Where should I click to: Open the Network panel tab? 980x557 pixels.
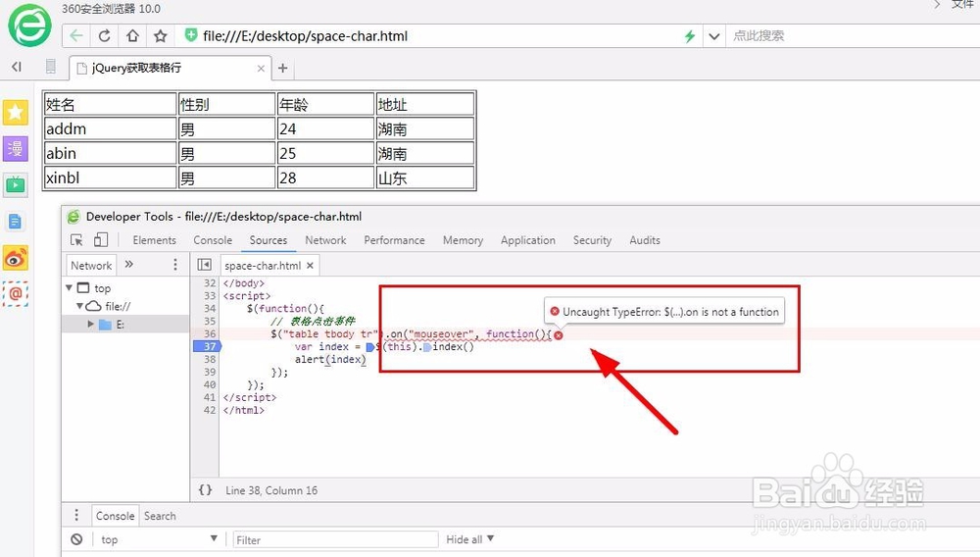tap(325, 240)
